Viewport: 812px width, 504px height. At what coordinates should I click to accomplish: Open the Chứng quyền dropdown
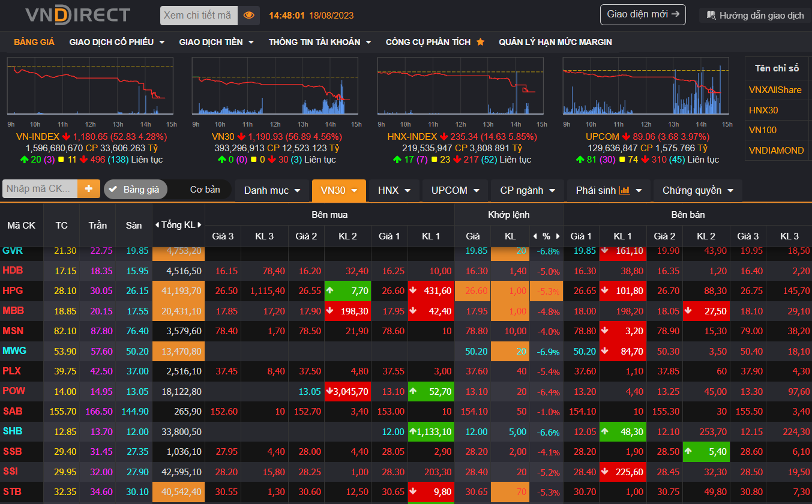pyautogui.click(x=697, y=190)
